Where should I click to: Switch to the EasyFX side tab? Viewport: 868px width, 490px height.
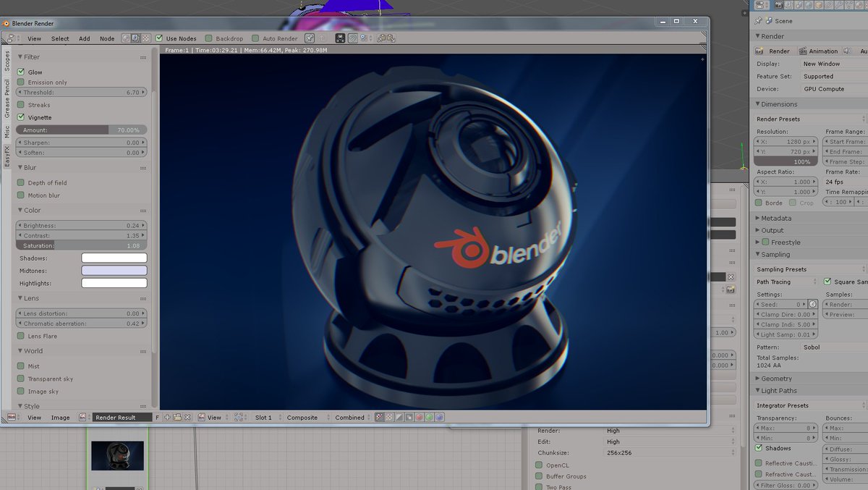point(7,156)
